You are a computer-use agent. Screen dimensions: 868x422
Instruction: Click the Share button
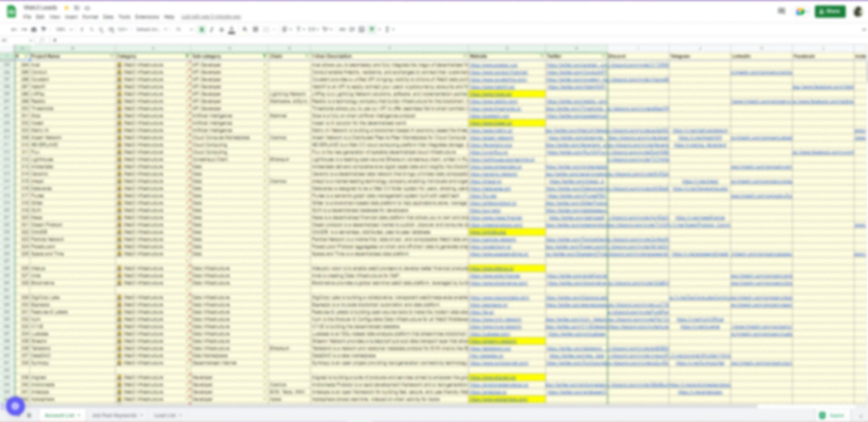(830, 11)
